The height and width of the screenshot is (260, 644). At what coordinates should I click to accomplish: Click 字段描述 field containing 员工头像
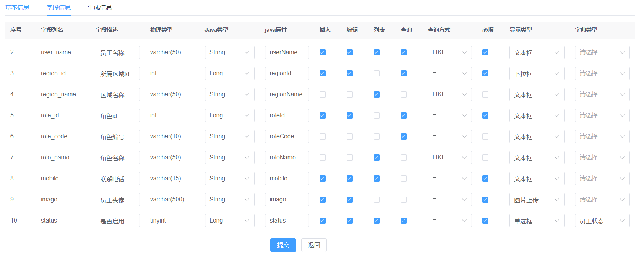pos(118,200)
